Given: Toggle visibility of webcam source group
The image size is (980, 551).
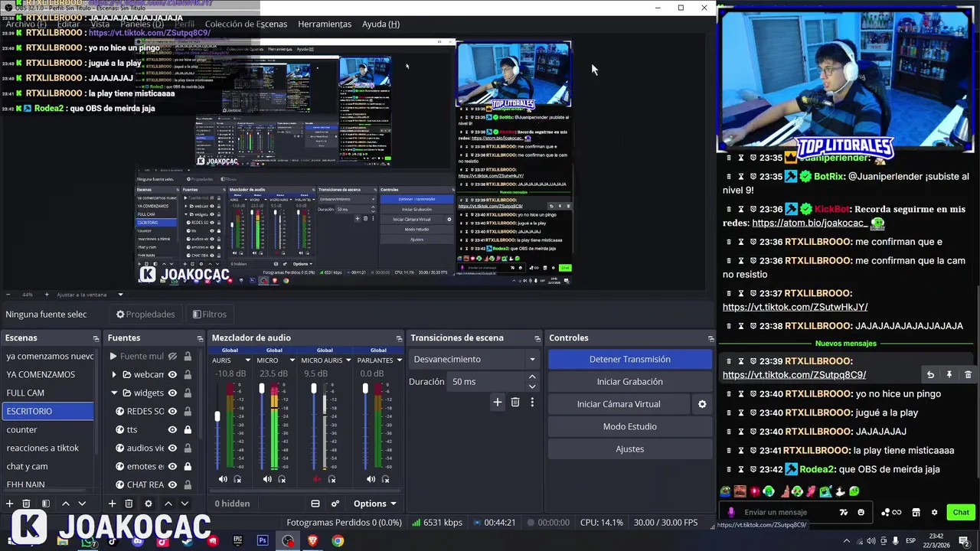Looking at the screenshot, I should (172, 374).
